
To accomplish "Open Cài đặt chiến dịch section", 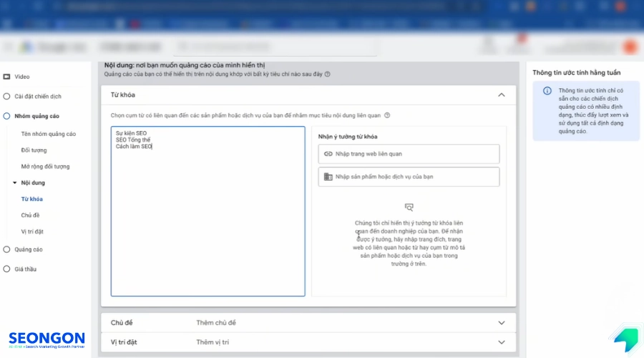I will pyautogui.click(x=38, y=96).
